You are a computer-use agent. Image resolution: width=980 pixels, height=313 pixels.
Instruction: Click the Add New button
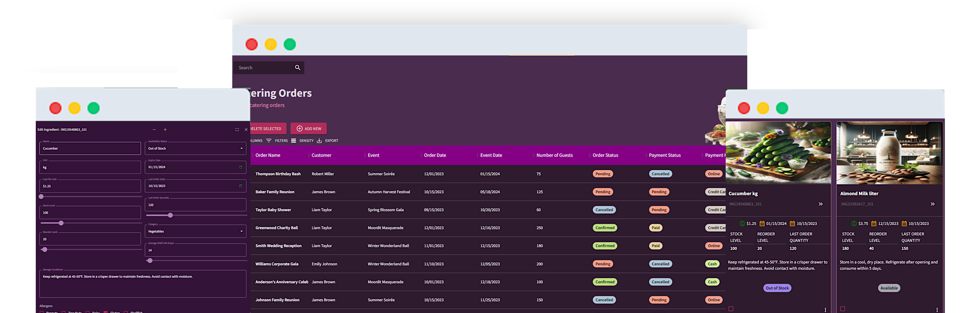pyautogui.click(x=308, y=128)
